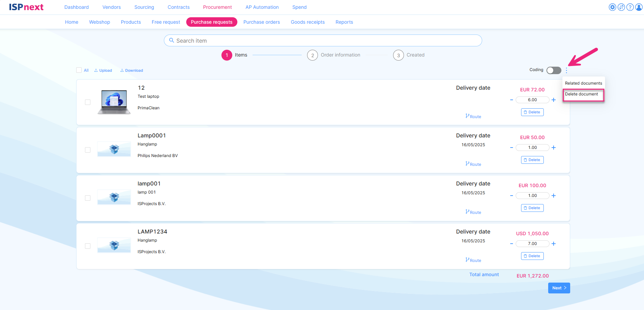This screenshot has height=310, width=644.
Task: Delete the LAMP1234 item
Action: [x=532, y=256]
